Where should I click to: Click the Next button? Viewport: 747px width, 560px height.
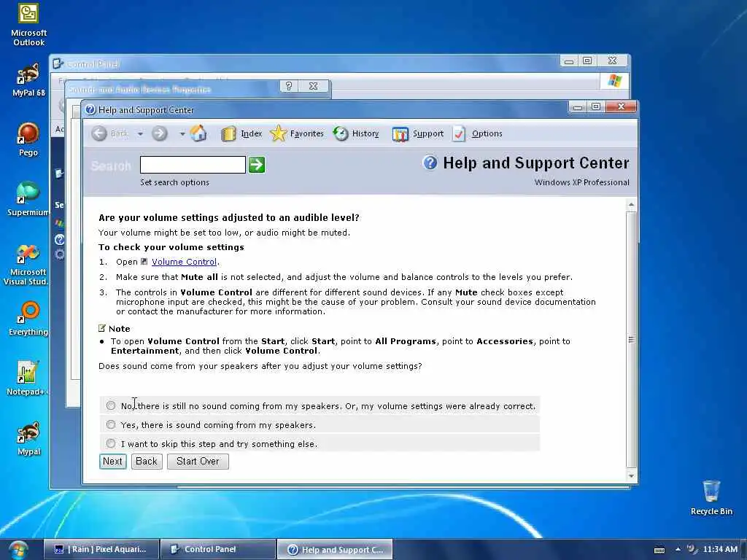113,462
